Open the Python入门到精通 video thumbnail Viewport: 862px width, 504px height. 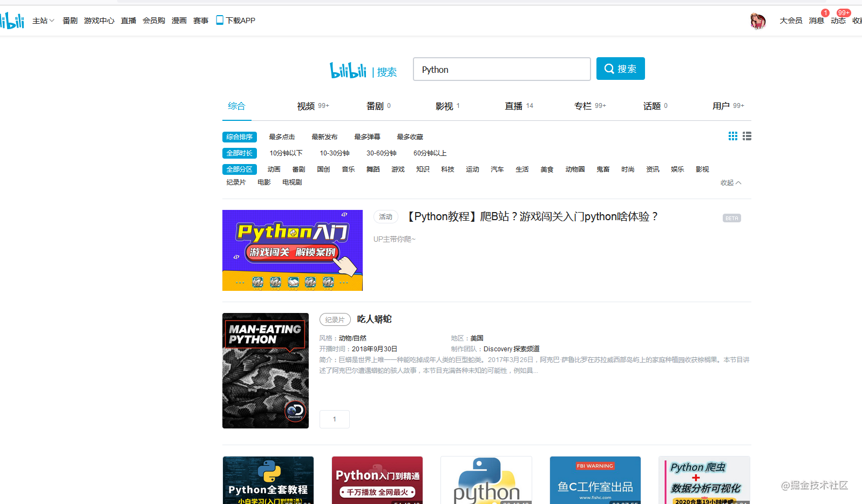point(377,480)
